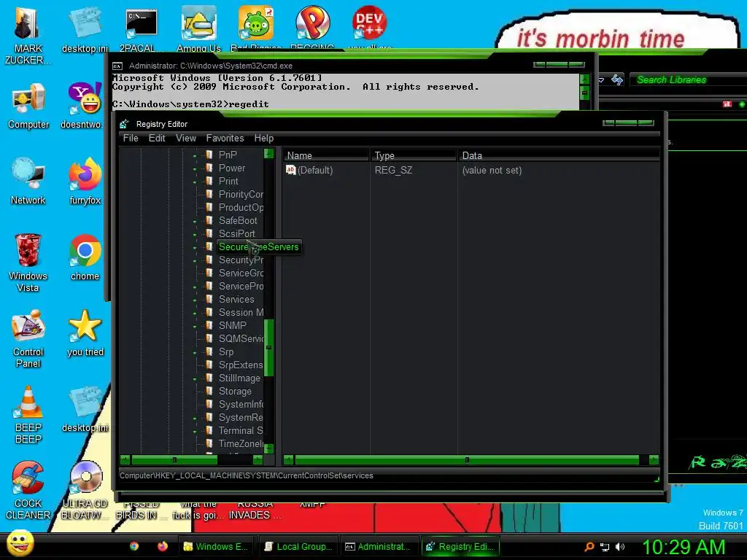This screenshot has width=747, height=560.
Task: Select the SecurePipeServers registry key
Action: tap(259, 246)
